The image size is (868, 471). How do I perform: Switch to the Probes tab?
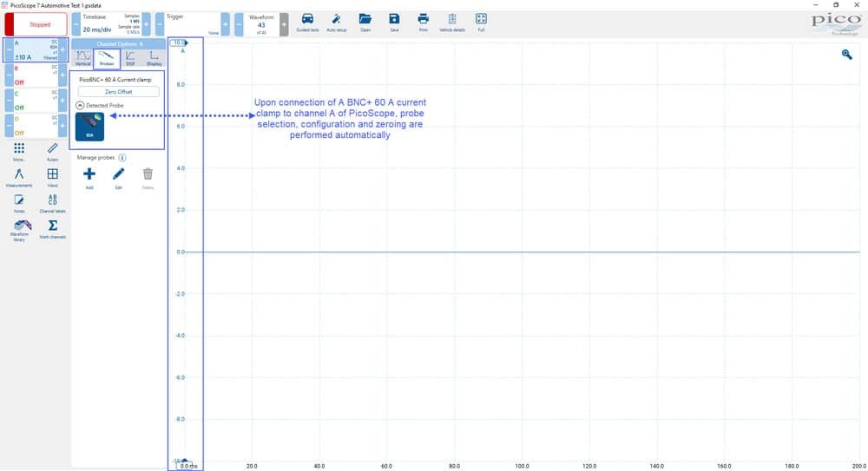[107, 58]
